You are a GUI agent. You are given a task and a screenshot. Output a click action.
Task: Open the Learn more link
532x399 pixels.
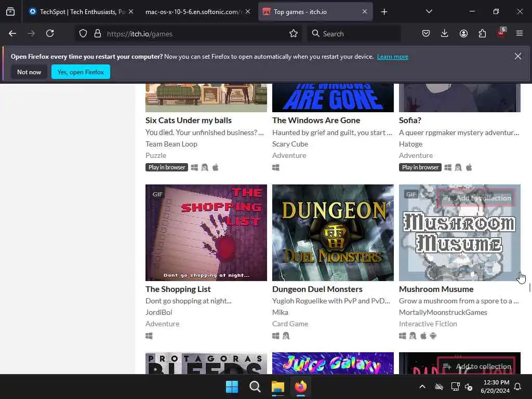[393, 57]
